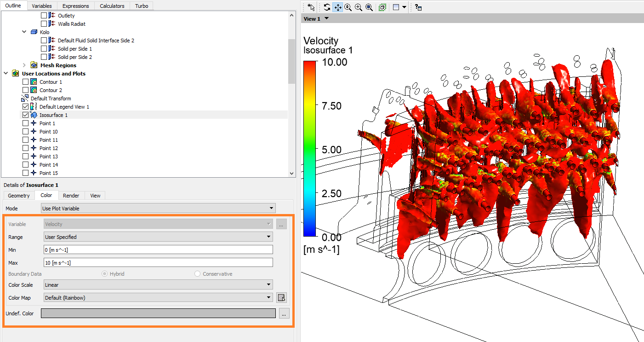This screenshot has width=644, height=342.
Task: Click the Default Legend View 1 icon
Action: pos(34,107)
